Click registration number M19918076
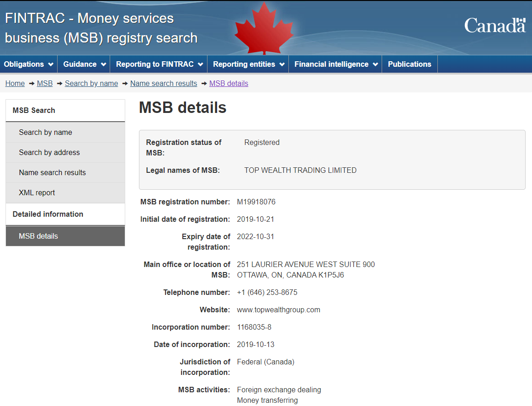Image resolution: width=532 pixels, height=406 pixels. coord(256,202)
